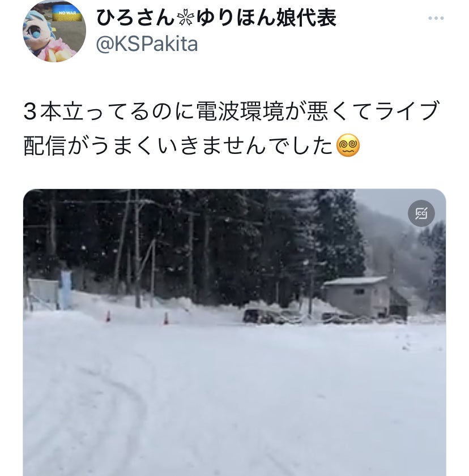Click the sakura flower symbol in display name
The width and height of the screenshot is (469, 476).
tap(186, 18)
